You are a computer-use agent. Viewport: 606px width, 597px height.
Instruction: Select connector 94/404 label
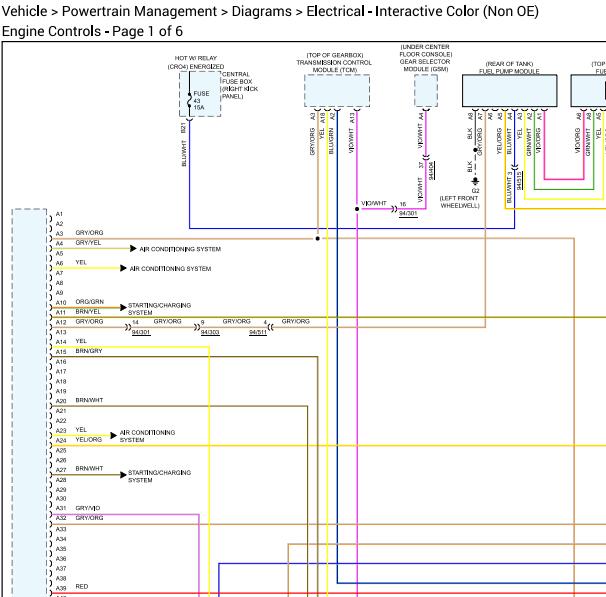(431, 170)
